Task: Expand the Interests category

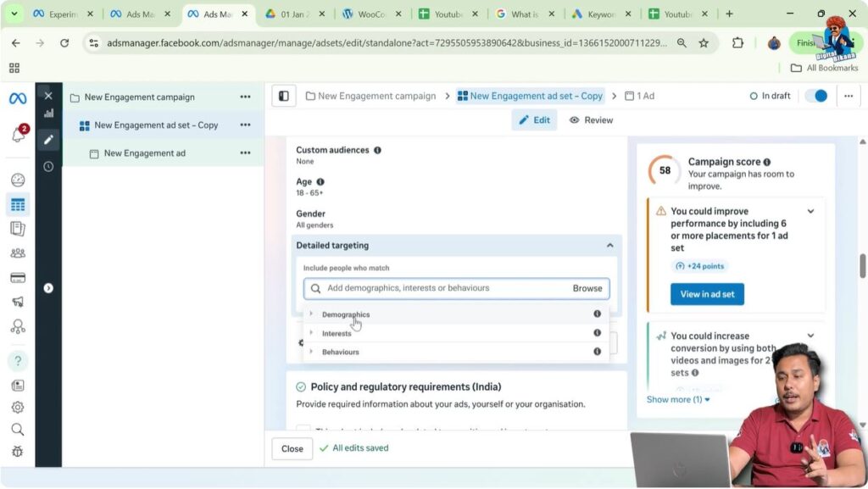Action: pyautogui.click(x=311, y=332)
